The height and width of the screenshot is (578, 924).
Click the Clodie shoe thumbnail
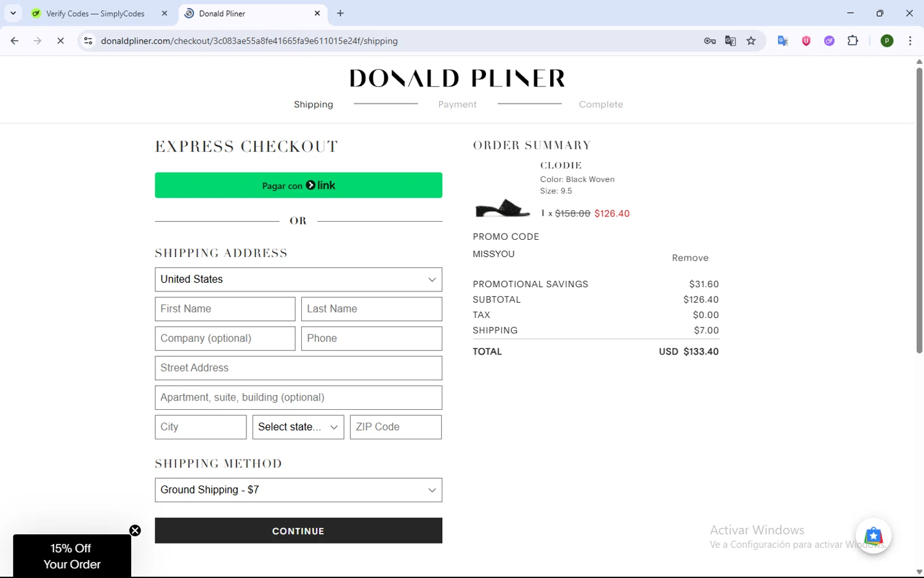[x=503, y=209]
